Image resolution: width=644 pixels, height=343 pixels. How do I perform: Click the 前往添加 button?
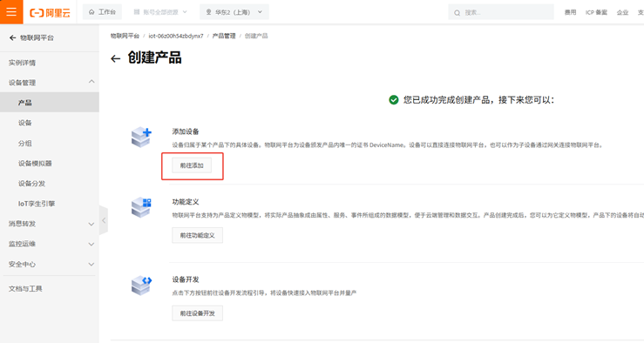[192, 165]
